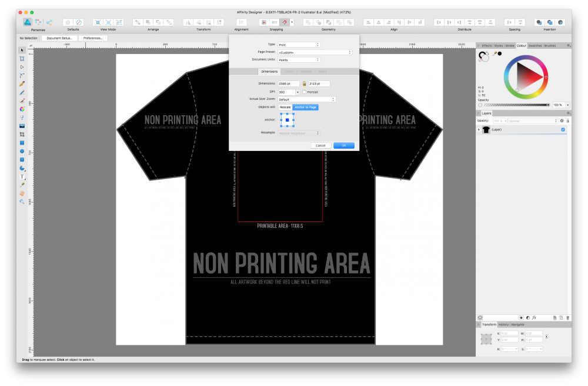Select the Rectangle tool
The height and width of the screenshot is (386, 588).
pyautogui.click(x=22, y=143)
